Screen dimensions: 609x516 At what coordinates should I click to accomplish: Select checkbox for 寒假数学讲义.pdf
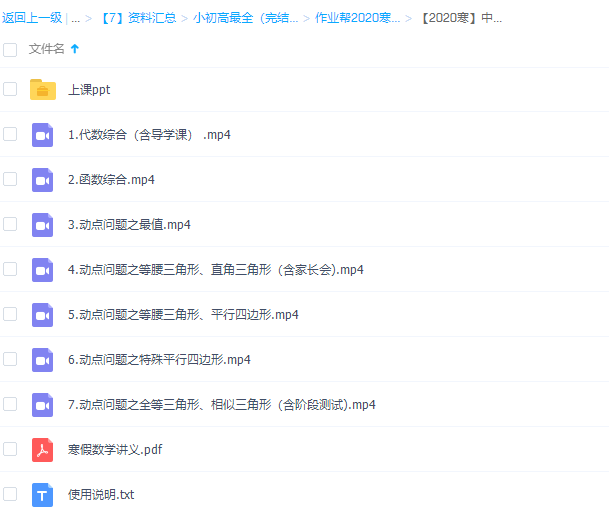coord(10,449)
